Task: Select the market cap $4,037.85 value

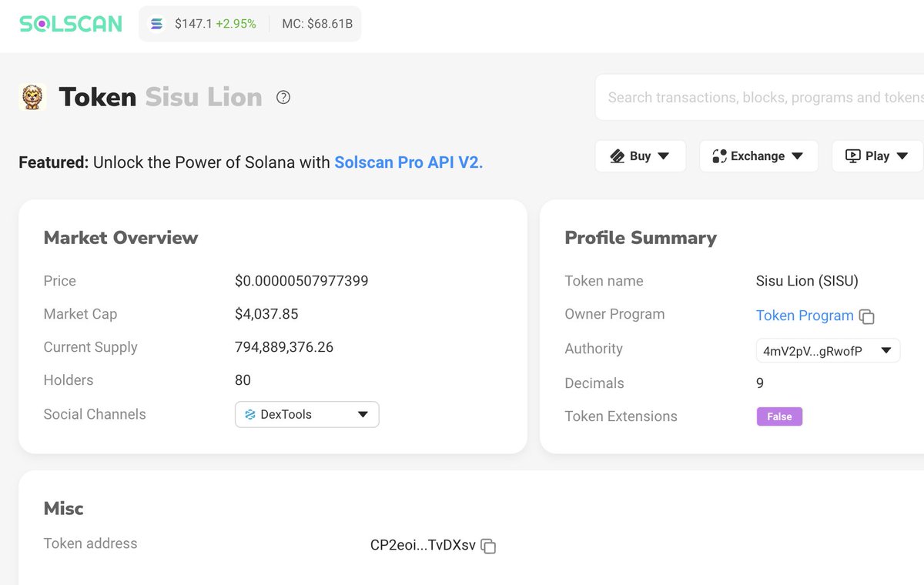Action: click(x=266, y=314)
